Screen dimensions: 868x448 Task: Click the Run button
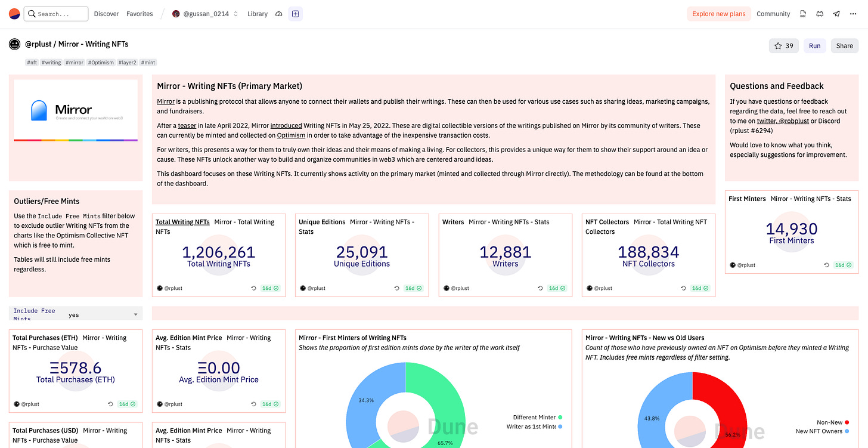pyautogui.click(x=814, y=46)
